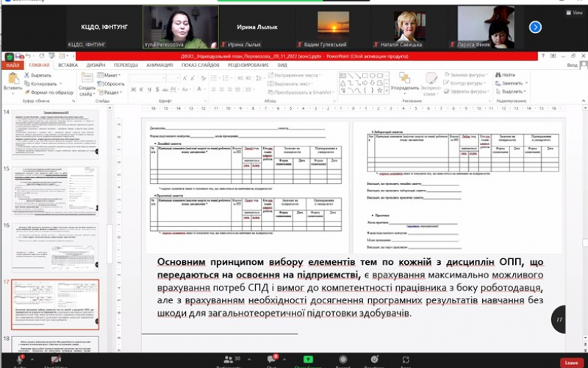Select slide 15 thumbnail

[56, 191]
